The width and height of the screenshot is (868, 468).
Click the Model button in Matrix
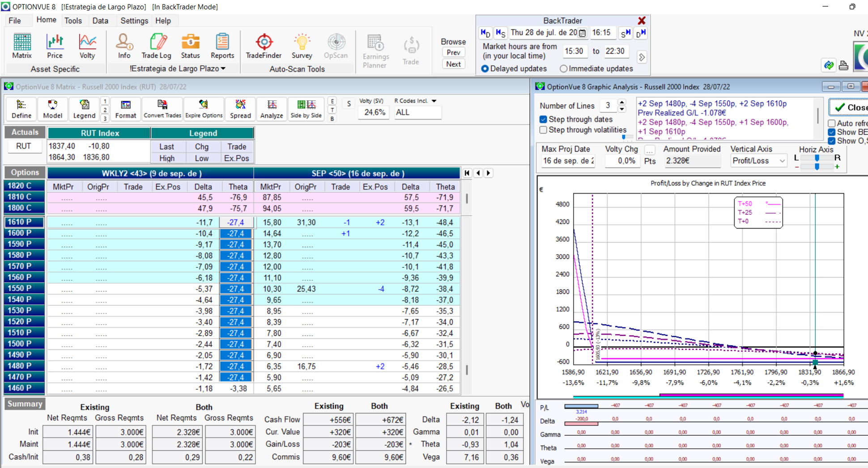(52, 109)
